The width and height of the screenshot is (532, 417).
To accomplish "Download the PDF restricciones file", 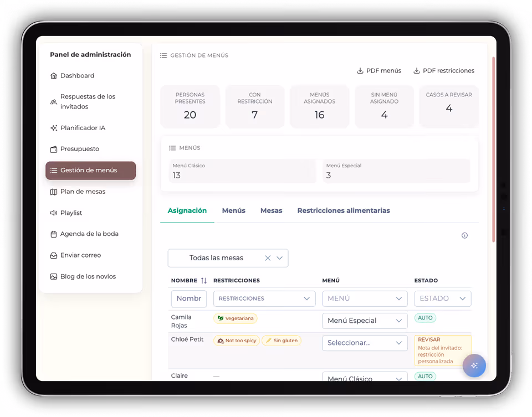I will click(x=443, y=71).
